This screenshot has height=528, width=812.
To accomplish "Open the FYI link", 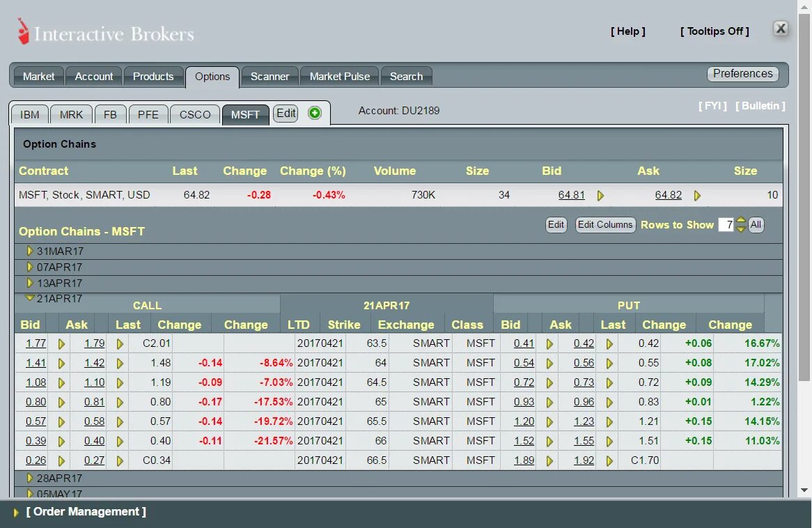I will point(712,106).
